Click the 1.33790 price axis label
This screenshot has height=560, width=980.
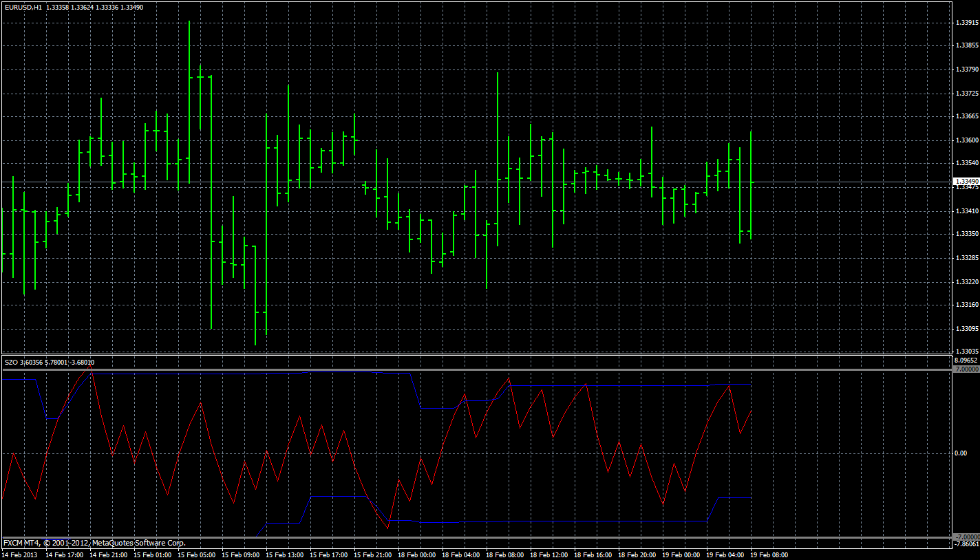click(967, 69)
